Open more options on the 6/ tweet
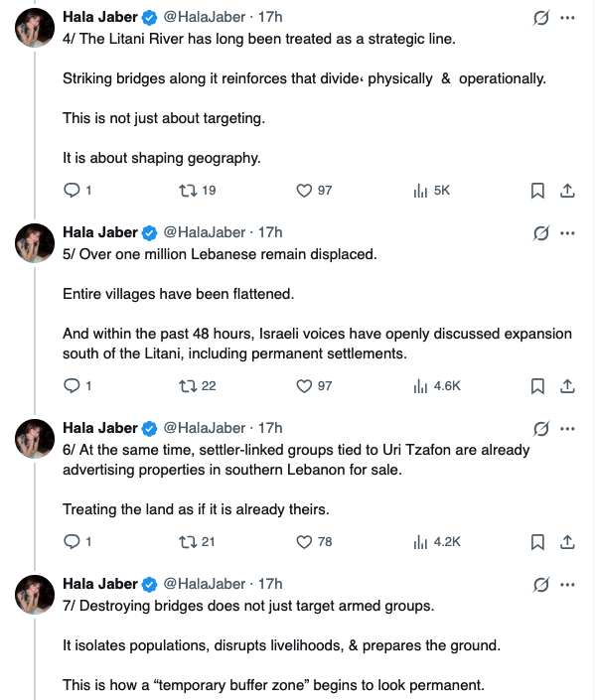 pos(567,429)
